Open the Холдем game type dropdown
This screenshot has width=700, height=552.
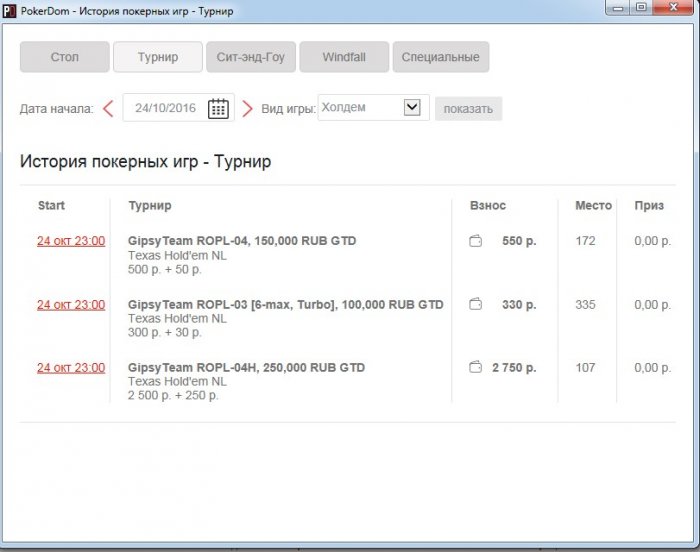(x=374, y=108)
